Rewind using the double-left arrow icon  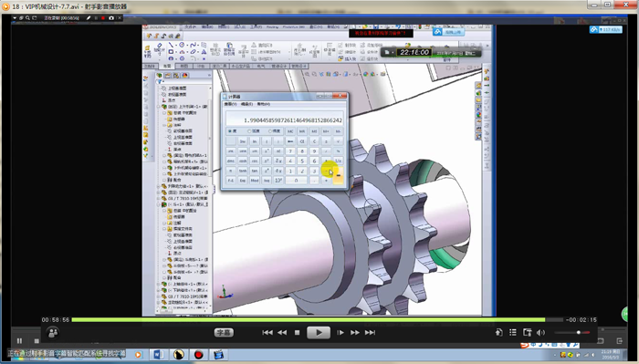pos(282,333)
